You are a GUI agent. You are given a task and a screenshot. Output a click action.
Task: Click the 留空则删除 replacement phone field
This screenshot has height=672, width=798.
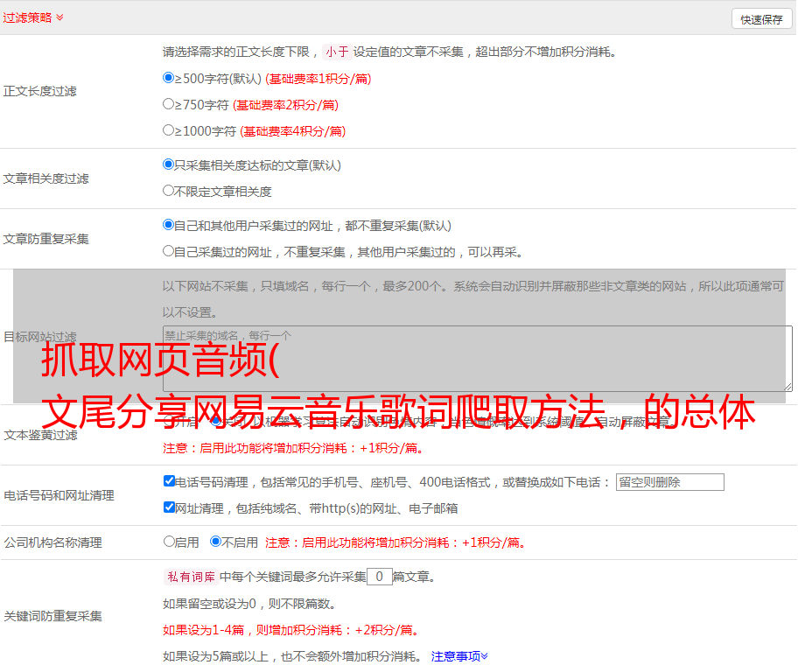point(669,482)
